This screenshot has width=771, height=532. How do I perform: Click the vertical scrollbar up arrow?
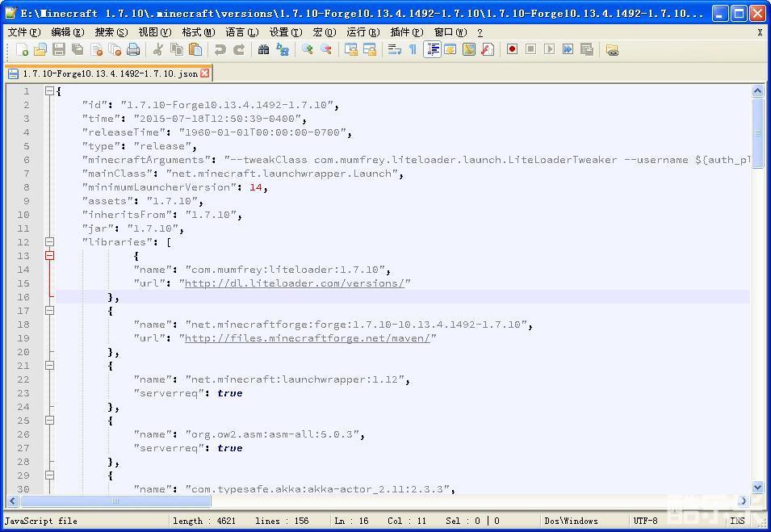[758, 90]
